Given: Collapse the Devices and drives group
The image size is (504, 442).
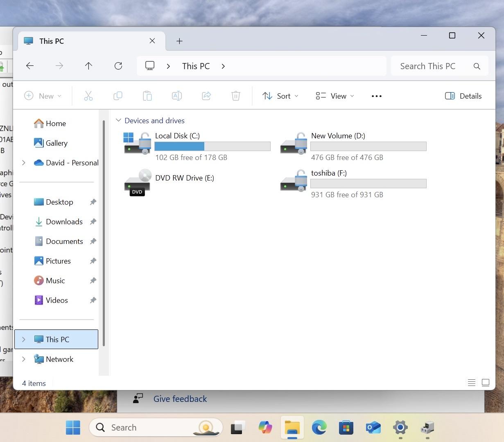Looking at the screenshot, I should coord(118,120).
